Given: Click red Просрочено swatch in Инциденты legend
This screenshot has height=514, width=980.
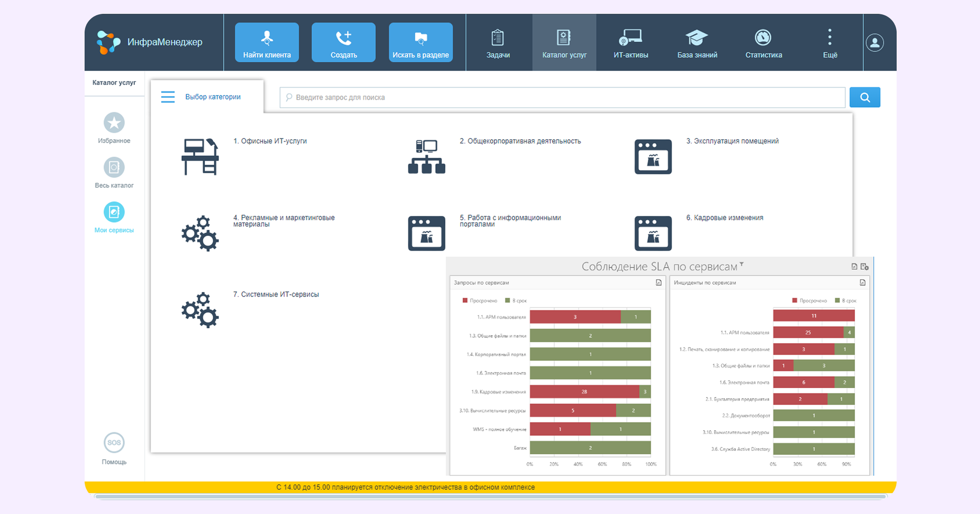Looking at the screenshot, I should click(x=795, y=301).
